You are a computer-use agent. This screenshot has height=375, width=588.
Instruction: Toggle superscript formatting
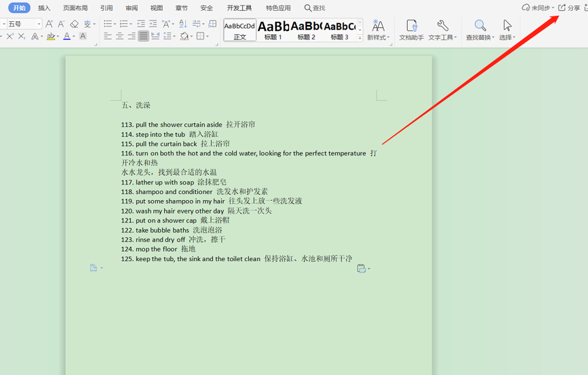10,36
